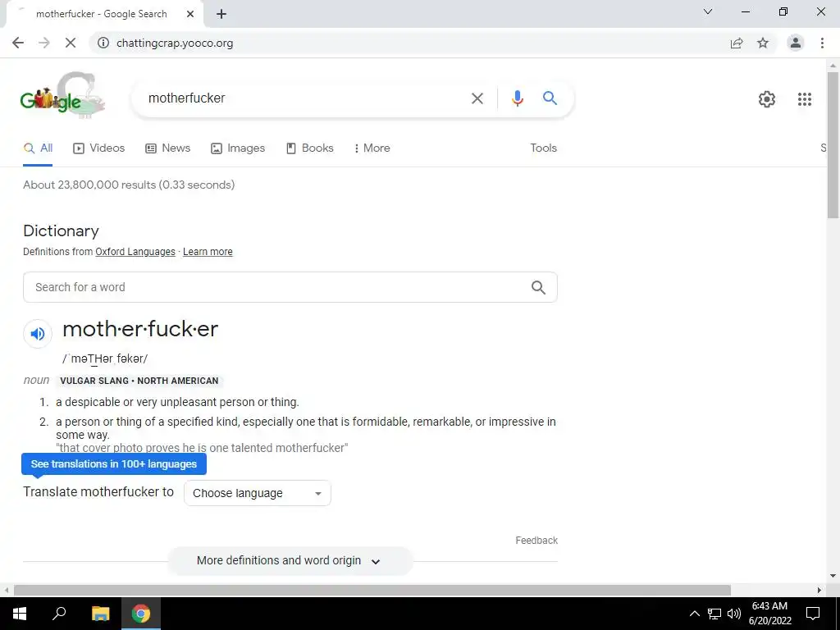The width and height of the screenshot is (840, 630).
Task: Click the microphone voice search icon
Action: tap(517, 98)
